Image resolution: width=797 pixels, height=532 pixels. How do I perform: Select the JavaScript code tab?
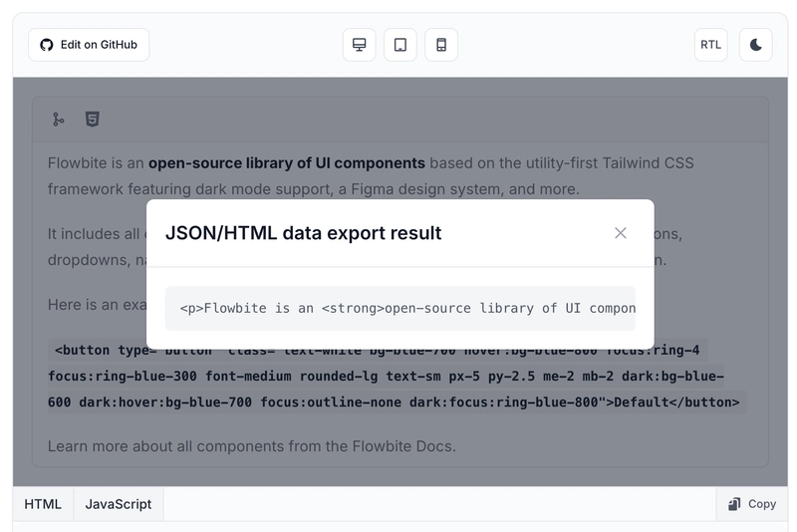pos(119,504)
